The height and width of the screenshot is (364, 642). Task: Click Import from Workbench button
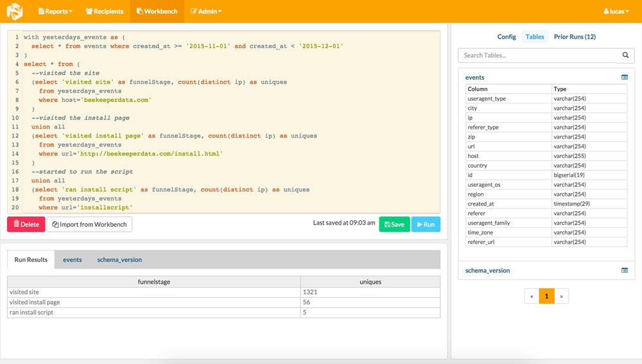pyautogui.click(x=89, y=225)
